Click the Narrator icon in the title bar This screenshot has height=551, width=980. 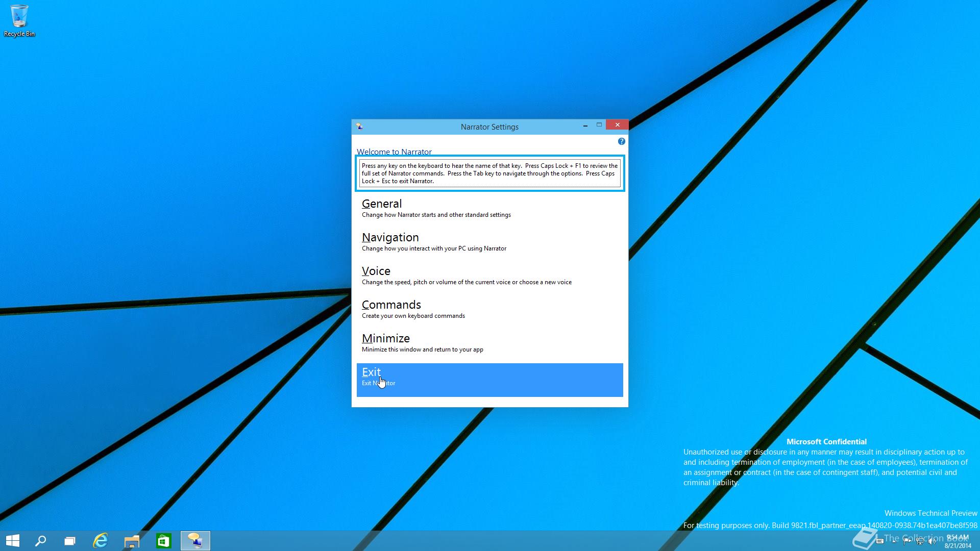[x=359, y=127]
